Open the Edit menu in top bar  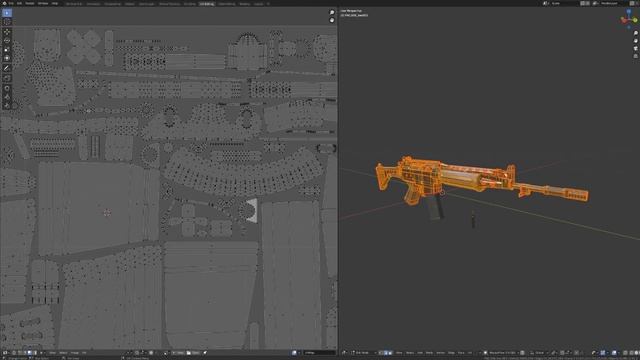coord(19,3)
